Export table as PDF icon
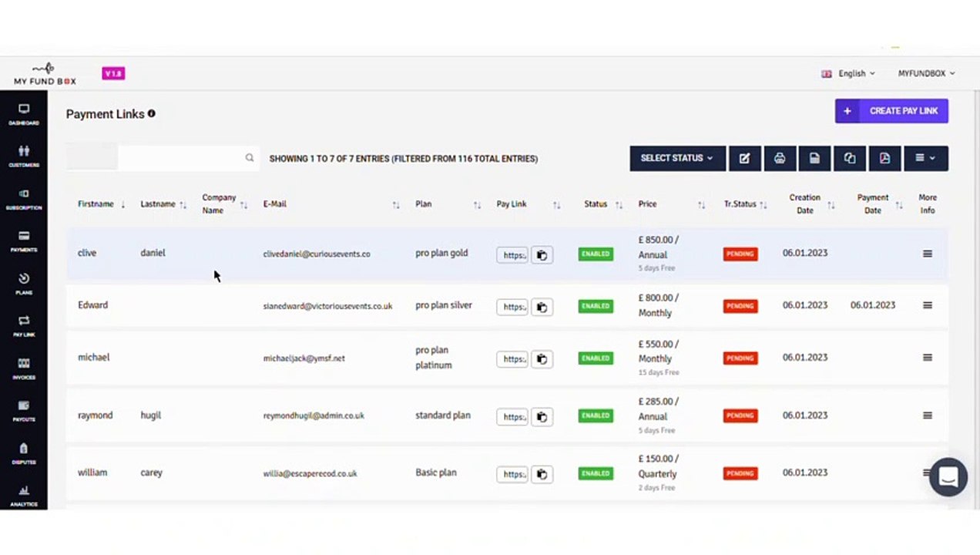The height and width of the screenshot is (555, 980). pyautogui.click(x=884, y=158)
